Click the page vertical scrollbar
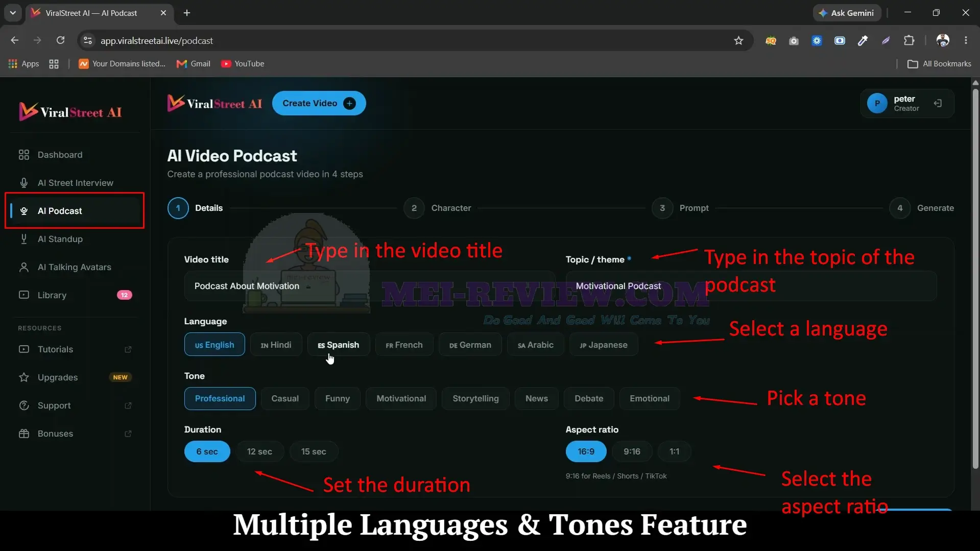Viewport: 980px width, 551px height. pyautogui.click(x=975, y=278)
